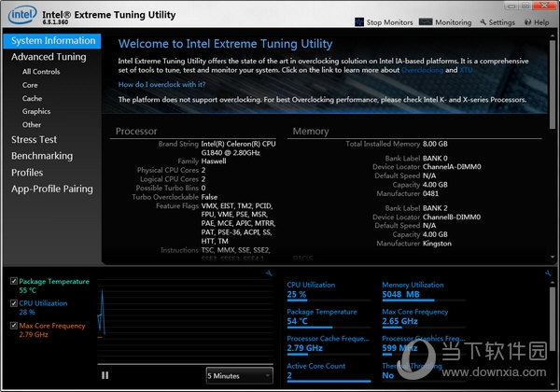This screenshot has height=392, width=560.
Task: Pause the monitoring graph
Action: 105,375
